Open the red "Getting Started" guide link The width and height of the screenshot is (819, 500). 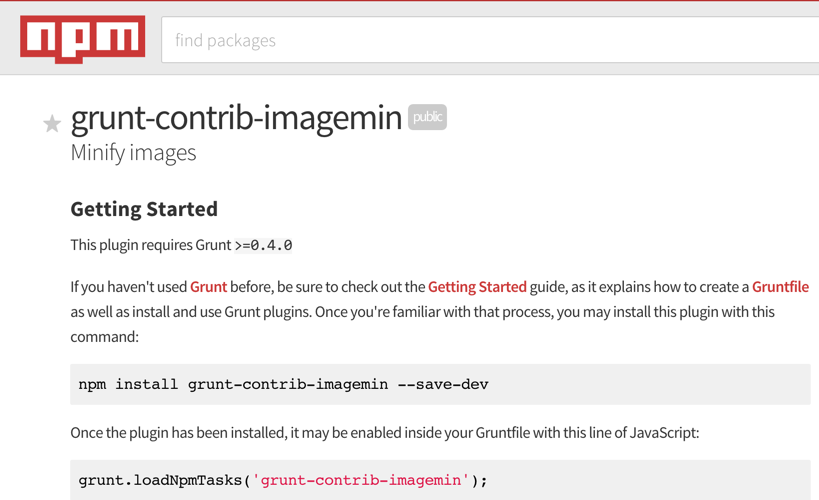pyautogui.click(x=477, y=287)
